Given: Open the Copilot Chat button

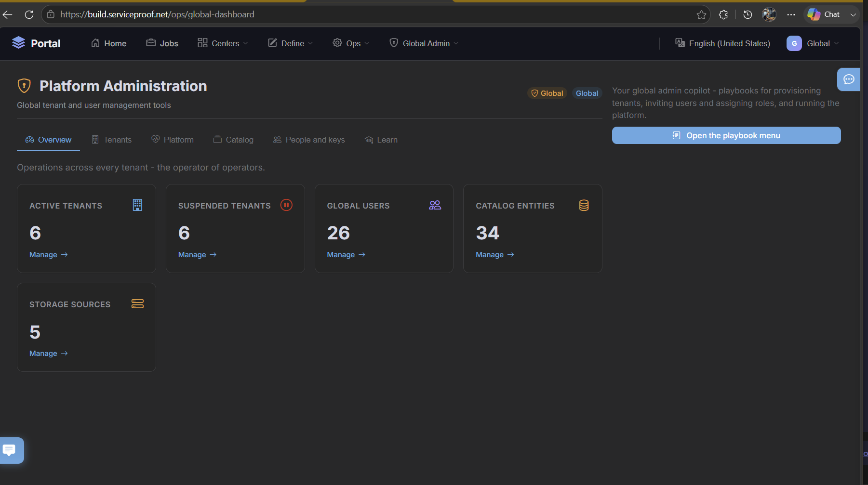Looking at the screenshot, I should click(x=824, y=14).
